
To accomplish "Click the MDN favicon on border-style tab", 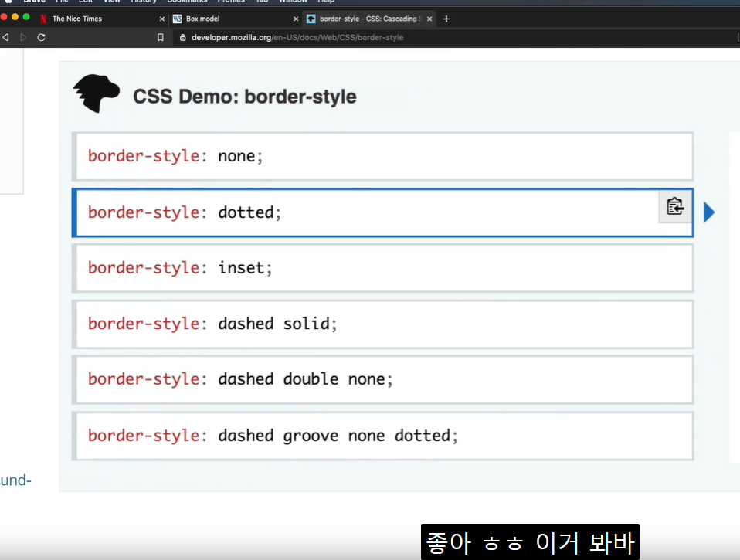I will (311, 19).
